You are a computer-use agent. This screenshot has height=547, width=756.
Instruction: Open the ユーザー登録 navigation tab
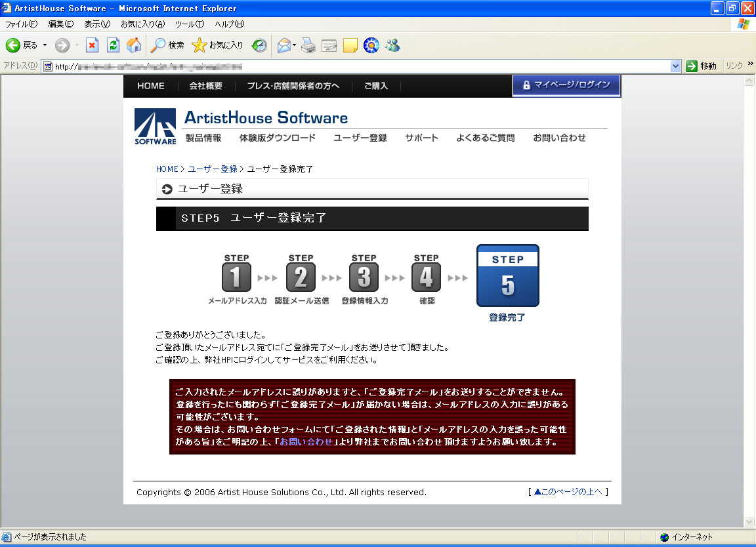click(x=360, y=138)
